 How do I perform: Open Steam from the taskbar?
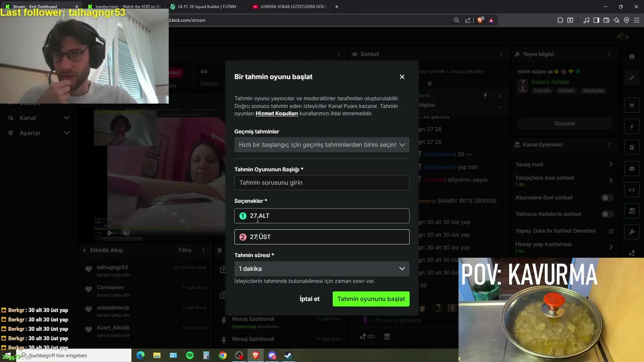288,355
